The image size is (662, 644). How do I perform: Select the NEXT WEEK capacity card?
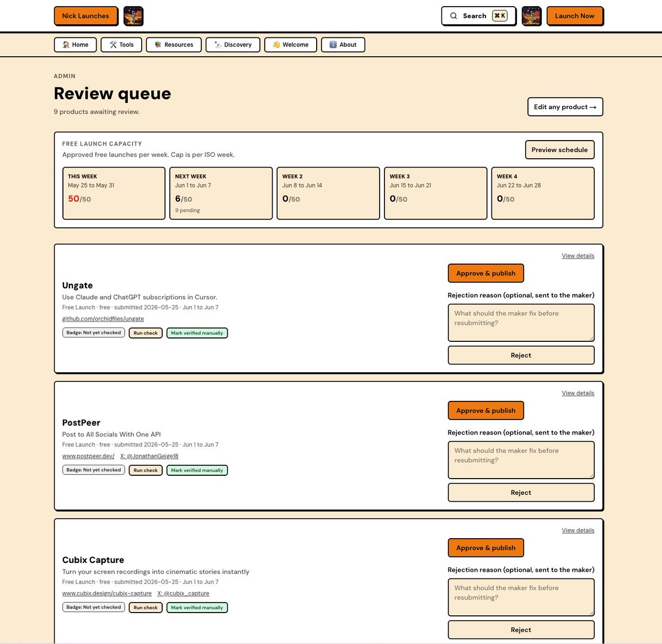click(221, 194)
